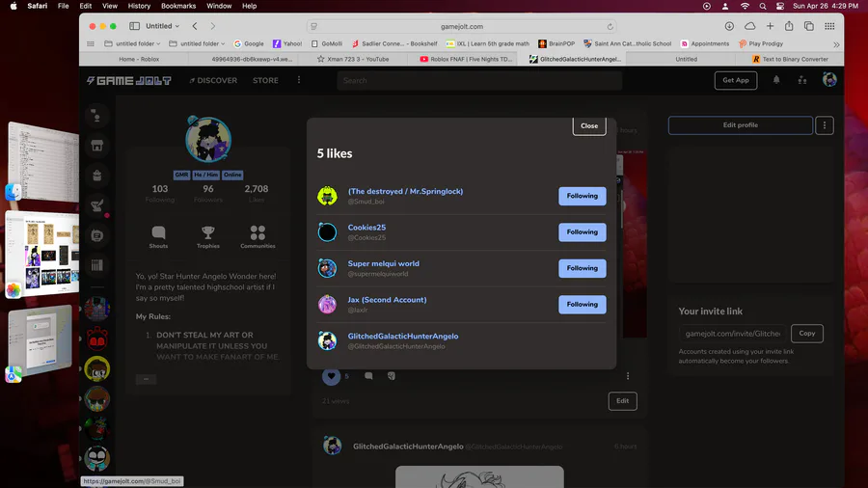Show more bookmarks chevron
The width and height of the screenshot is (868, 488).
click(836, 44)
